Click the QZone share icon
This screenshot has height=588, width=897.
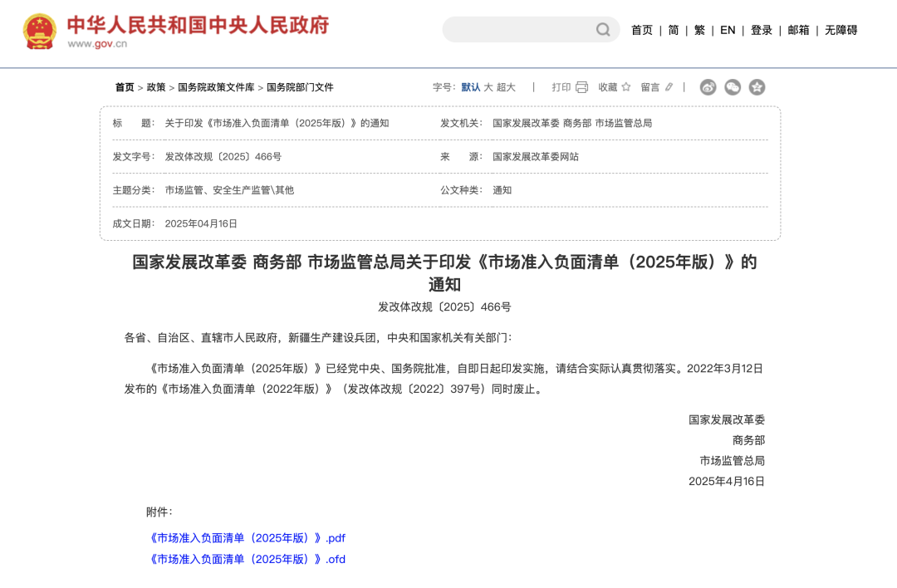[x=757, y=86]
